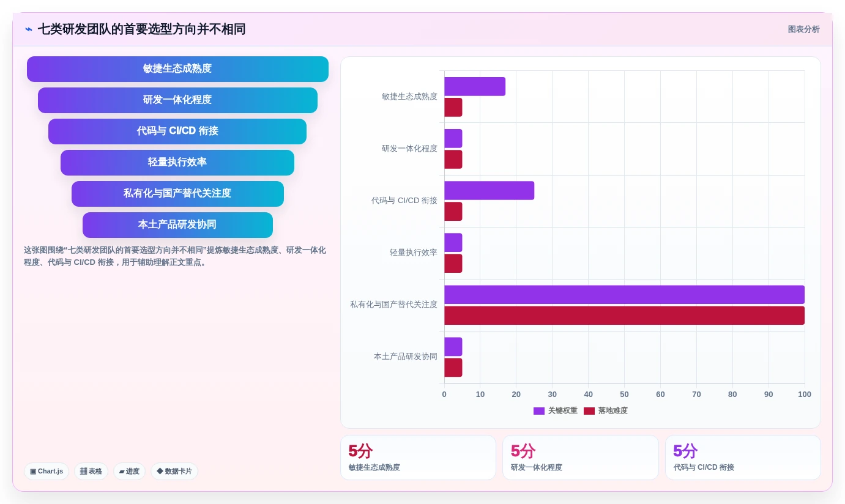Toggle the 关键权重 legend swatch
845x504 pixels.
pos(539,411)
